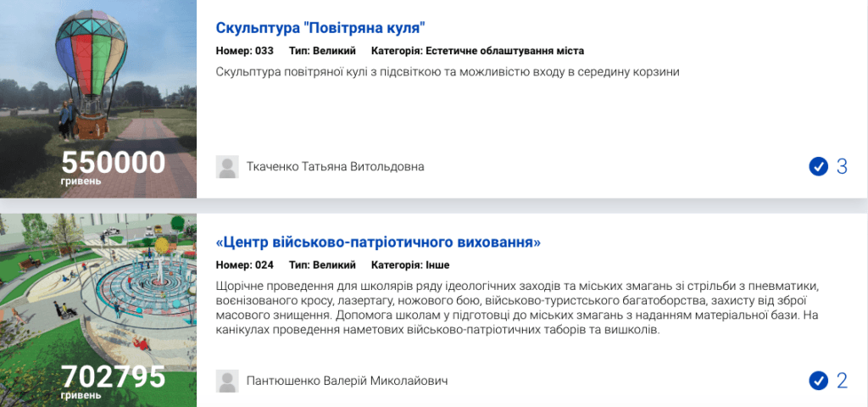
Task: Click the vote count number 3
Action: point(842,166)
